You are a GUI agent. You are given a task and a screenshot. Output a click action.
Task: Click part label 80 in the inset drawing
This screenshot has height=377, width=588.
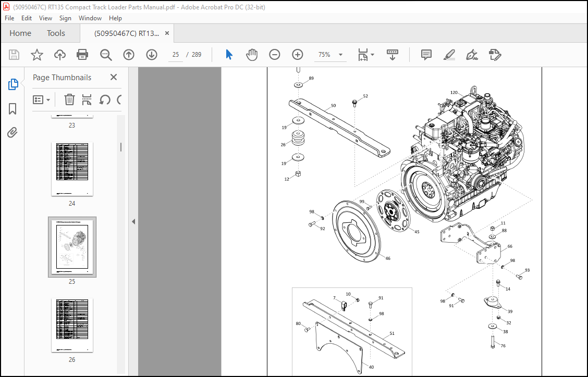click(x=298, y=324)
